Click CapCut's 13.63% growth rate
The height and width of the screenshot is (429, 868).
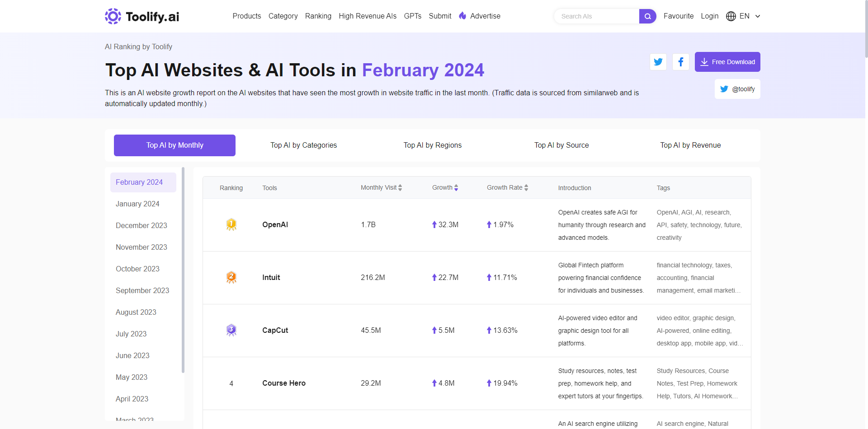click(505, 330)
